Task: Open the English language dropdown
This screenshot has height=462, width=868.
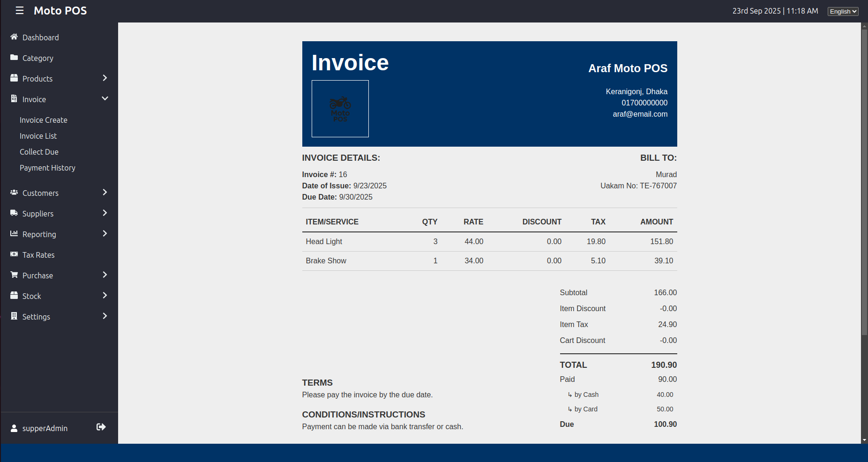Action: coord(842,11)
